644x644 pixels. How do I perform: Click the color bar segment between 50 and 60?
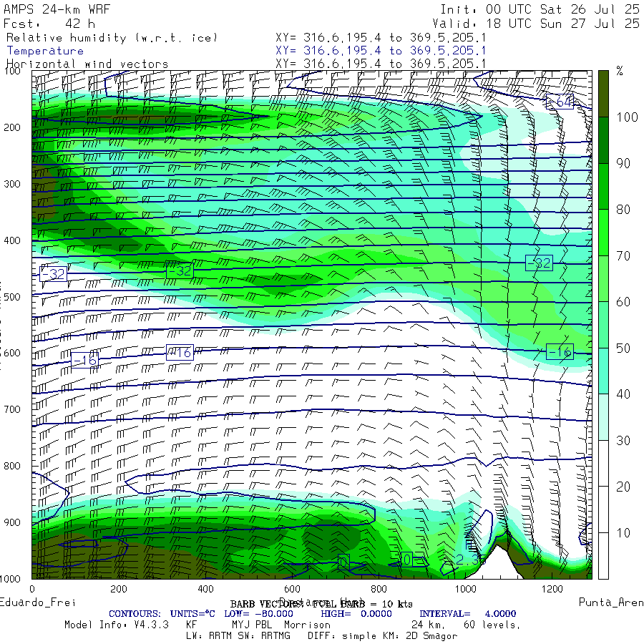click(x=603, y=325)
